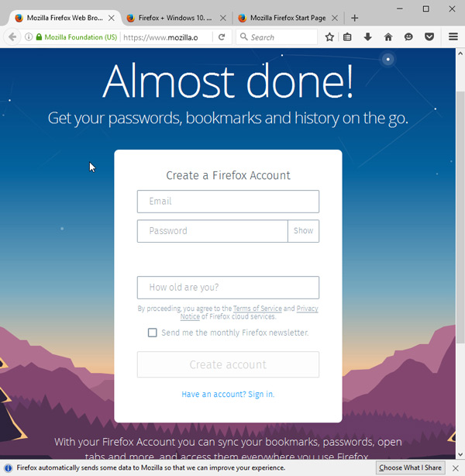Show the password text

coord(303,231)
